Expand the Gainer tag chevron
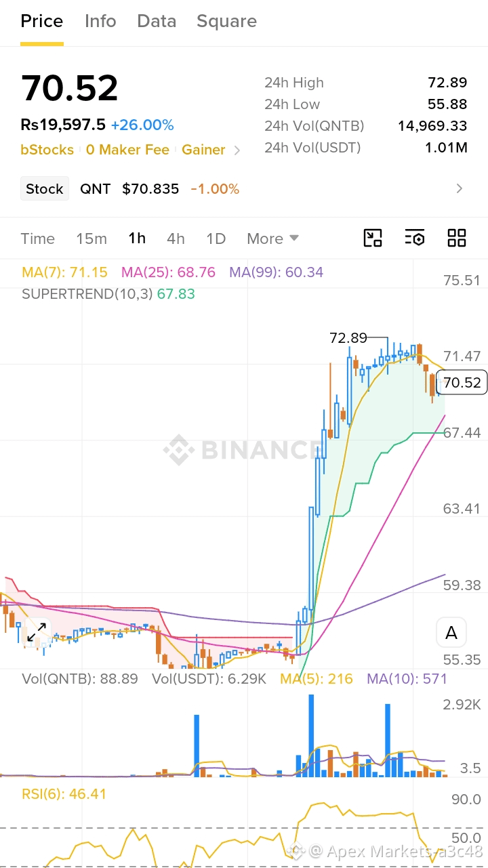 pos(237,150)
